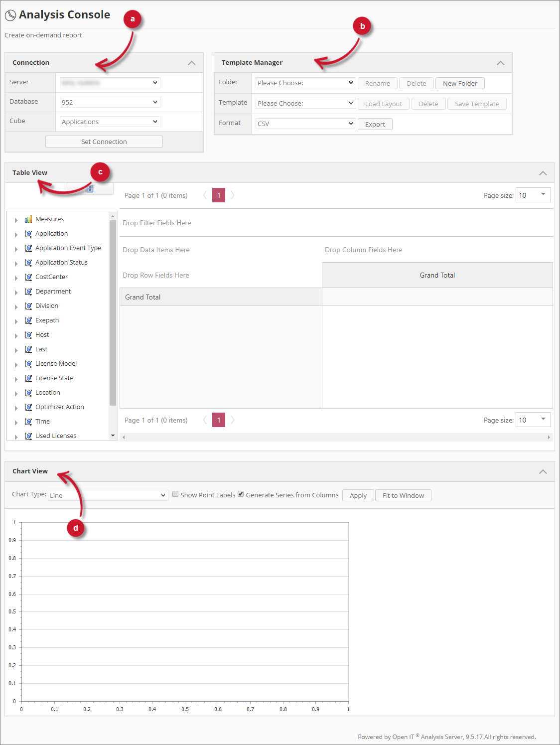Image resolution: width=560 pixels, height=745 pixels.
Task: Open the Chart Type dropdown
Action: click(108, 495)
